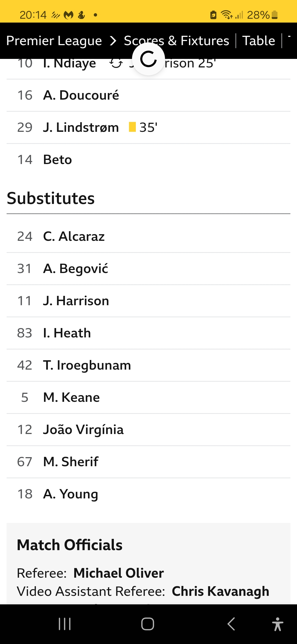Tap the chevron after Premier League
Screen dimensions: 297x644
coord(113,41)
